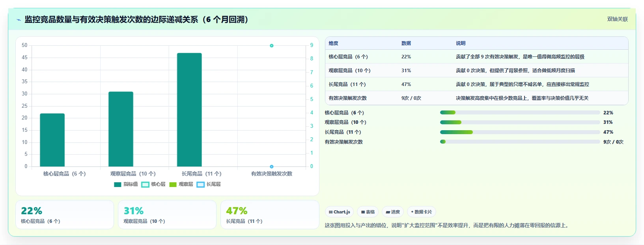The width and height of the screenshot is (644, 245).
Task: Click the 9次 / 0次 value in the table
Action: (x=411, y=98)
